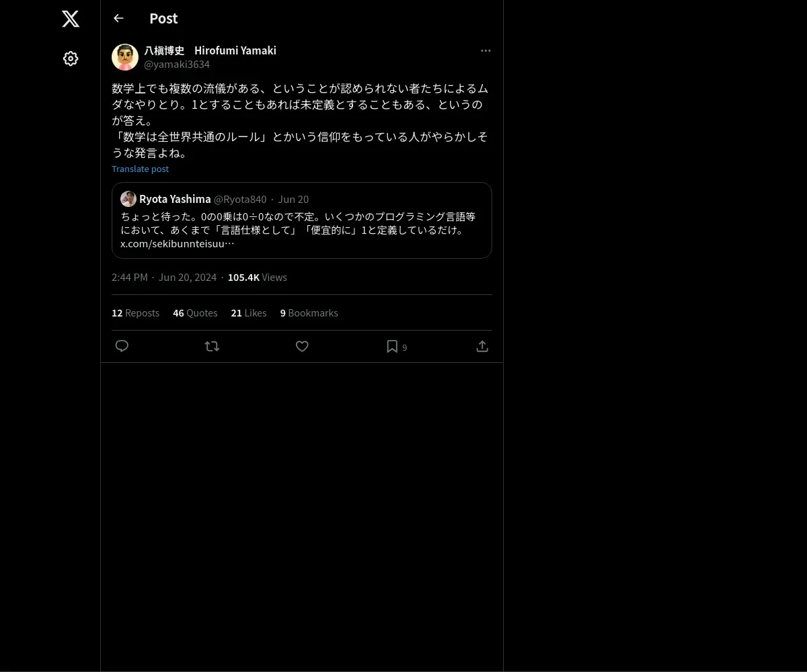View the 46 Quotes list
Image resolution: width=807 pixels, height=672 pixels.
(195, 313)
